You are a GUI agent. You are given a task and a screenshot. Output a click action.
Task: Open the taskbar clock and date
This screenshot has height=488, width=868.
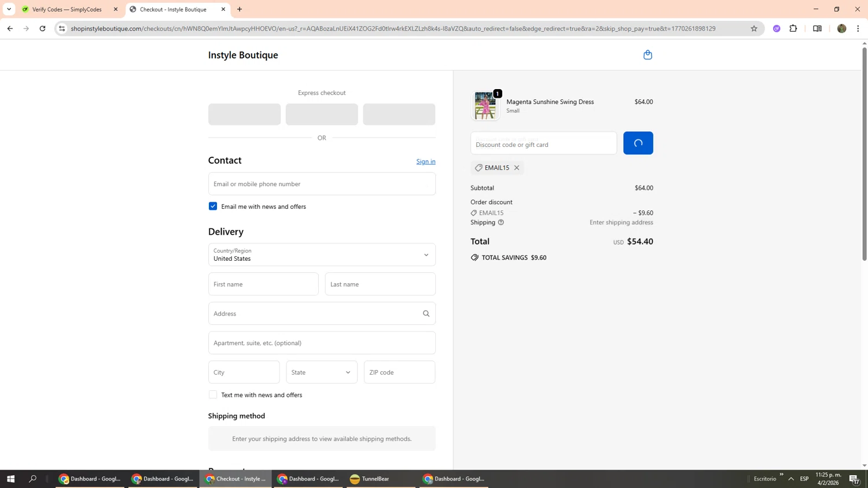[828, 479]
